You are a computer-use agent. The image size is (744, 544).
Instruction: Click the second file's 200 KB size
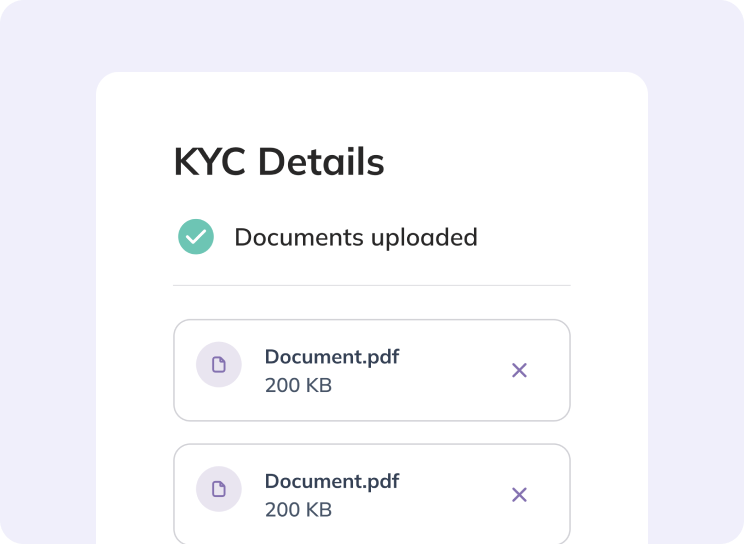[298, 510]
